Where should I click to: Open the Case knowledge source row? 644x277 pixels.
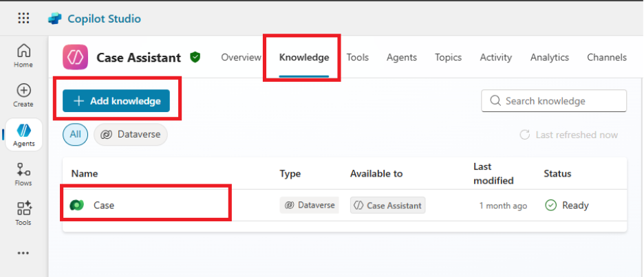click(x=105, y=205)
